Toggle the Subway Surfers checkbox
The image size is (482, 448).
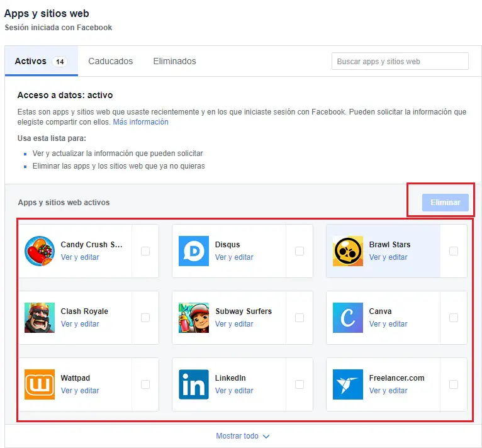pos(300,318)
